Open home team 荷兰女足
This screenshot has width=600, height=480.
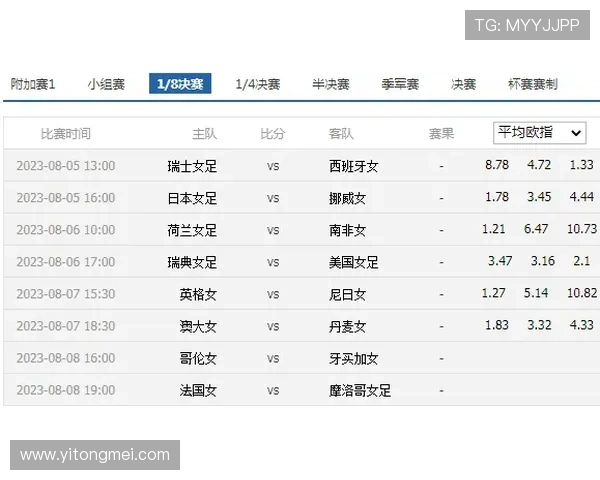(x=192, y=230)
